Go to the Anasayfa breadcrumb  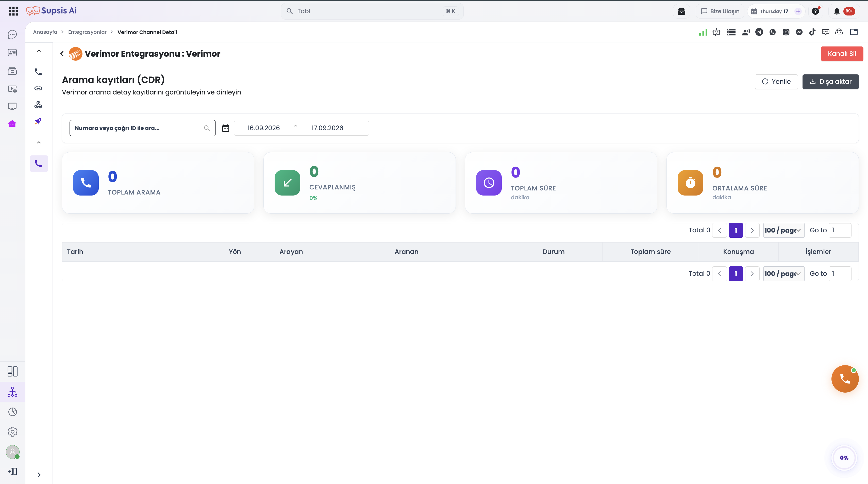coord(45,32)
